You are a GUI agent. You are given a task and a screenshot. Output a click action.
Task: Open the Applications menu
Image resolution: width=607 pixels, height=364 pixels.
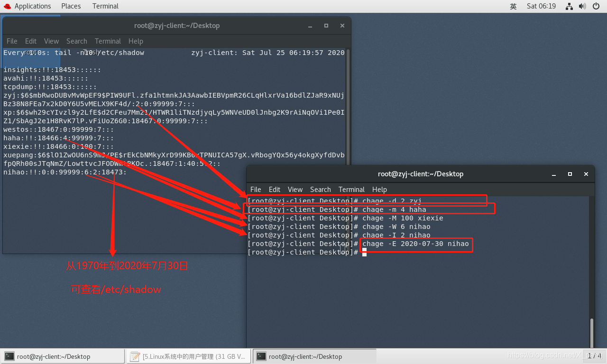click(x=33, y=6)
